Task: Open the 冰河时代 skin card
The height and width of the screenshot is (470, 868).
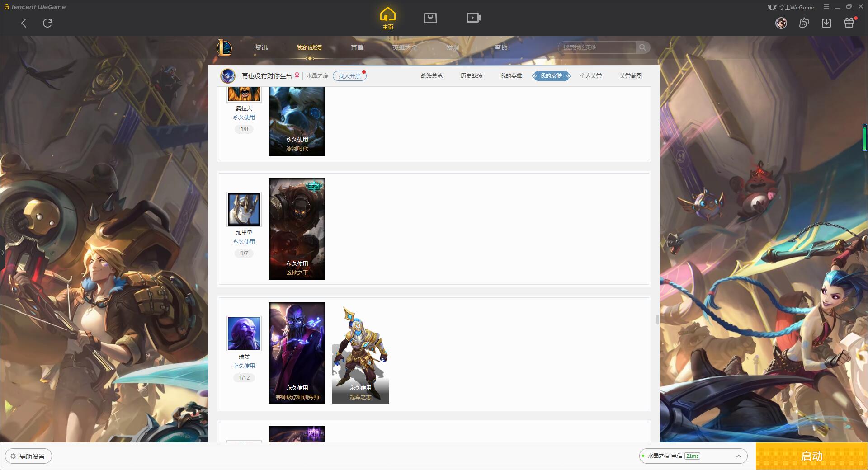Action: pyautogui.click(x=297, y=121)
